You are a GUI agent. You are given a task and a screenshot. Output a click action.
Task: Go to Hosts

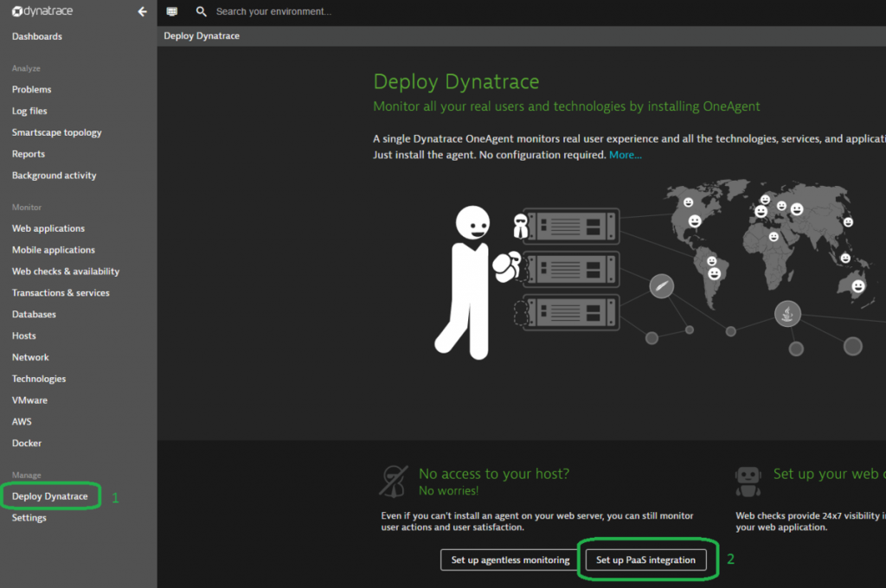(x=23, y=336)
